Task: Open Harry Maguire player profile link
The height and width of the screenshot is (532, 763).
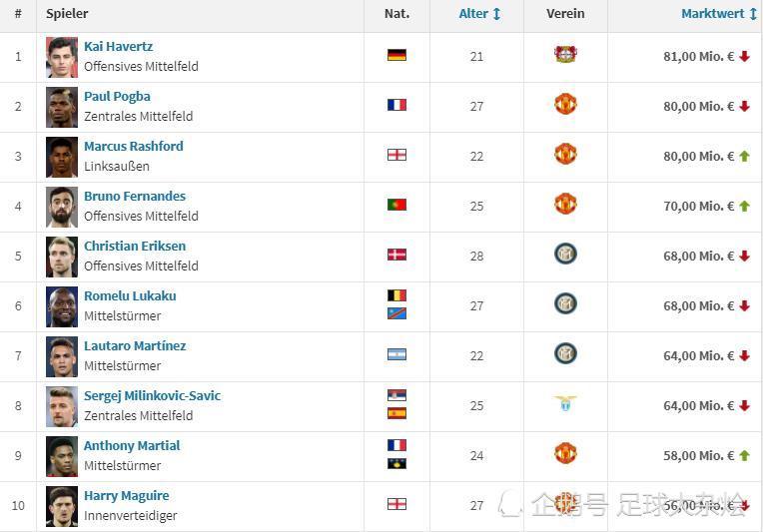Action: 127,495
